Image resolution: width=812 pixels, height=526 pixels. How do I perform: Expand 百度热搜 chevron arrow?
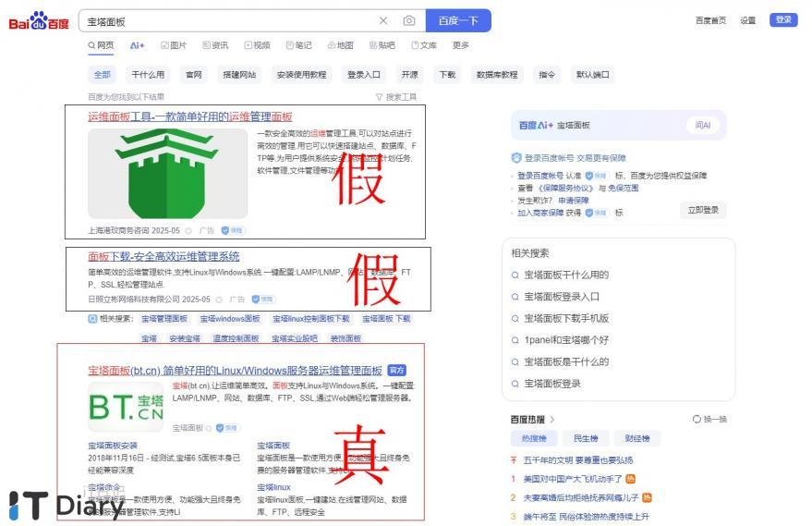[552, 420]
